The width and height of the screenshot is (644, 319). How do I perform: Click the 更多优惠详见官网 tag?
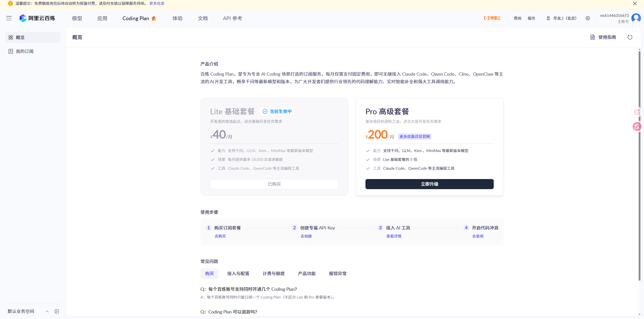(414, 136)
